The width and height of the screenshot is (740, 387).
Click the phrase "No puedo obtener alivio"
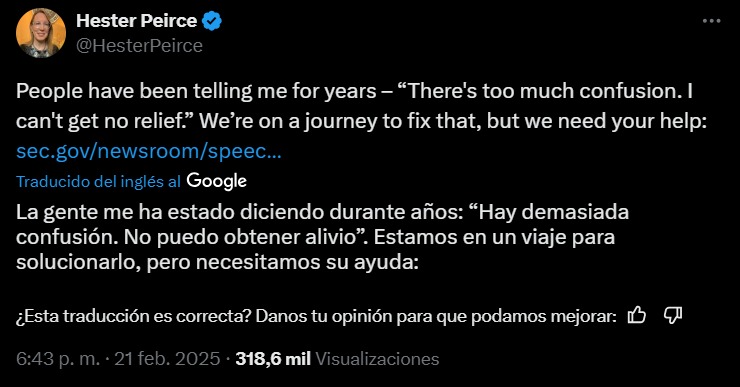point(241,237)
